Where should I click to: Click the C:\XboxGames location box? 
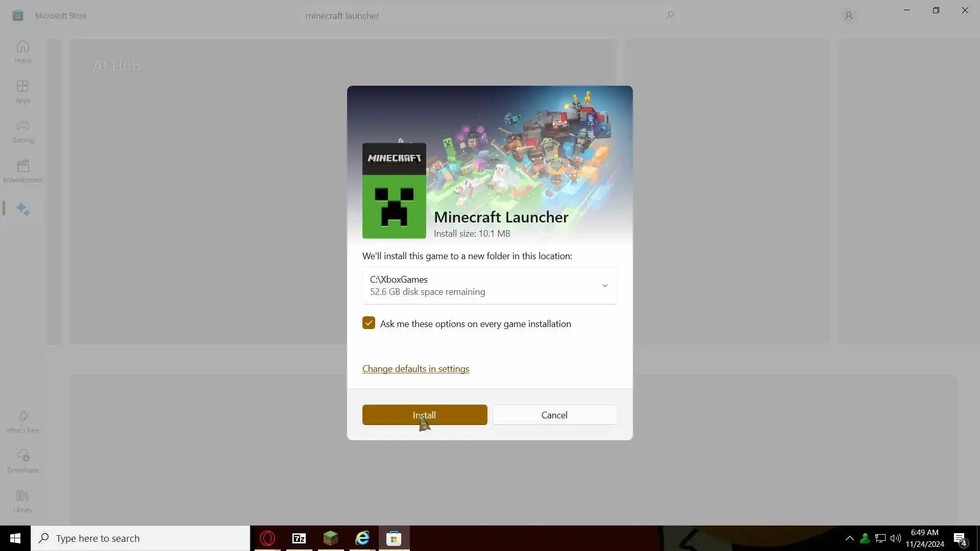coord(480,285)
